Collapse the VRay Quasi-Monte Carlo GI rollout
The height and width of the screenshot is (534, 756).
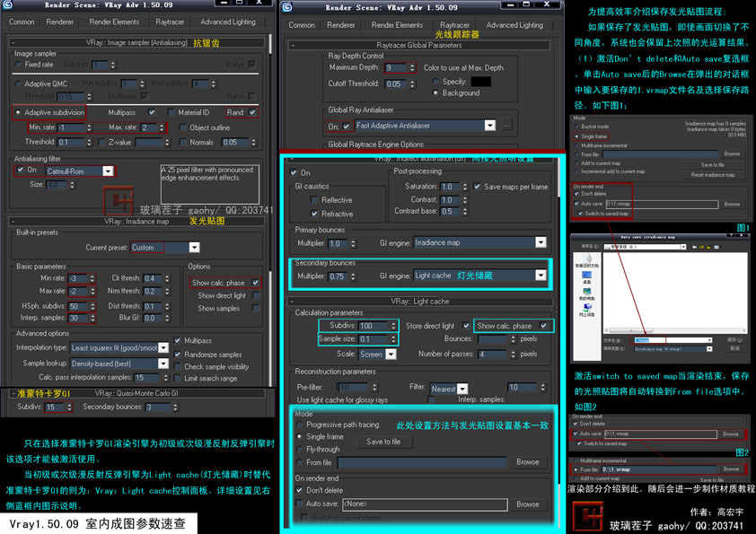pyautogui.click(x=136, y=393)
